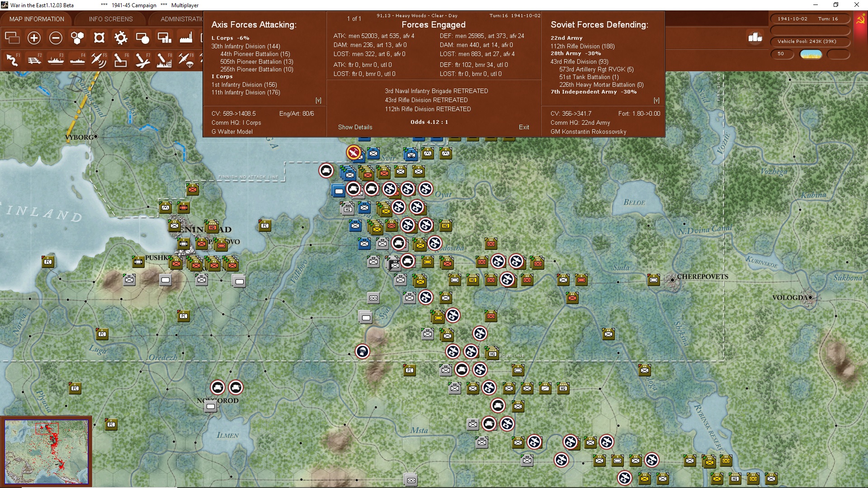Click the Vyborg city marker on the map

95,136
